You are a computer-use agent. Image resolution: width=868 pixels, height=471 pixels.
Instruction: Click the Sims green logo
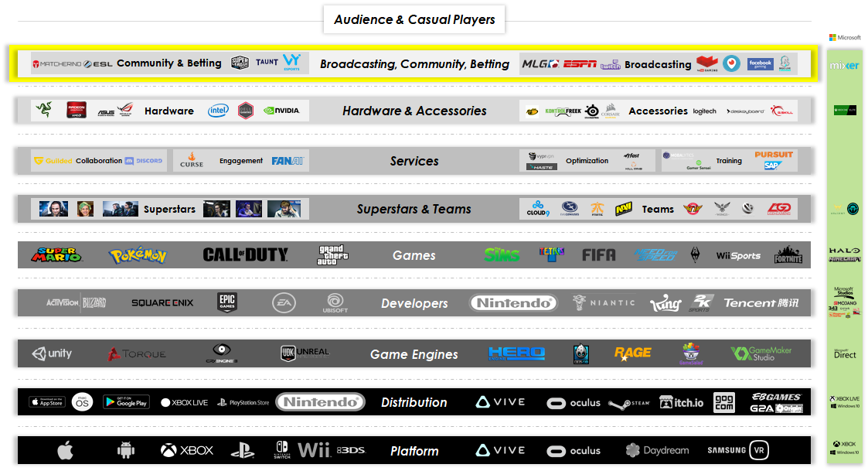(x=502, y=255)
